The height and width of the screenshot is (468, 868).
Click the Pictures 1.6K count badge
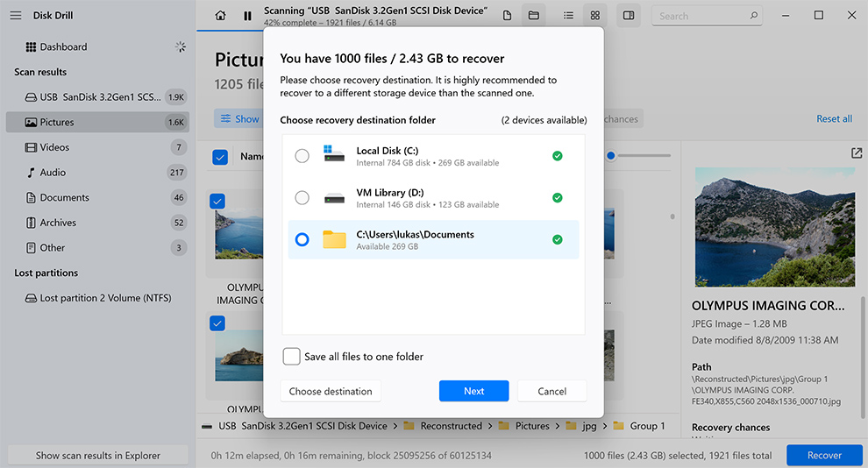pyautogui.click(x=176, y=122)
